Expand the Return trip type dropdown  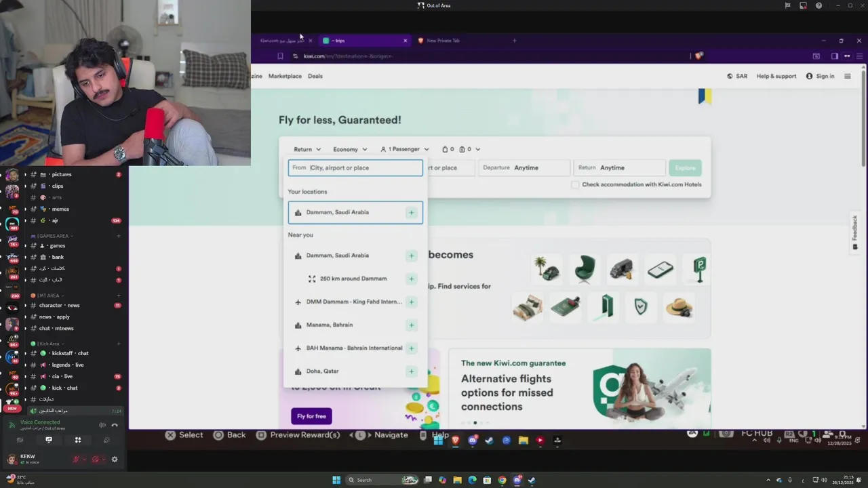[307, 149]
